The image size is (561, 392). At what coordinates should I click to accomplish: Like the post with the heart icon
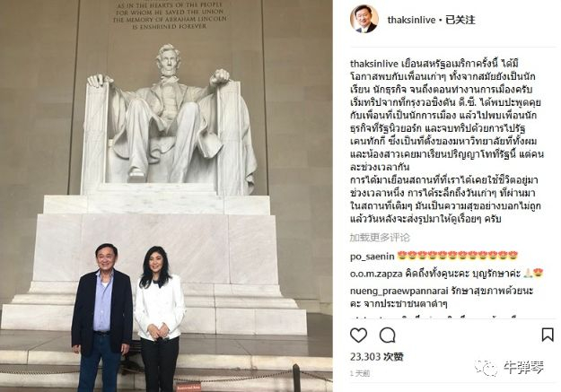[x=358, y=335]
